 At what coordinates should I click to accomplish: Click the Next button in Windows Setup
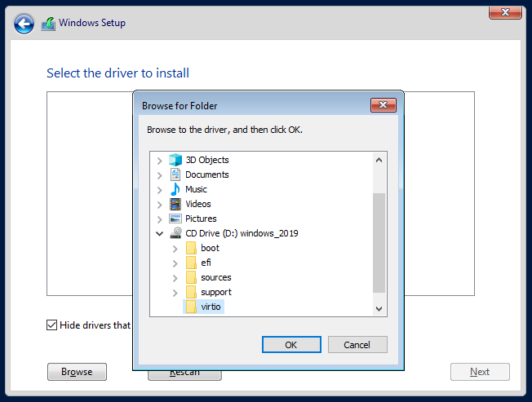(x=480, y=372)
